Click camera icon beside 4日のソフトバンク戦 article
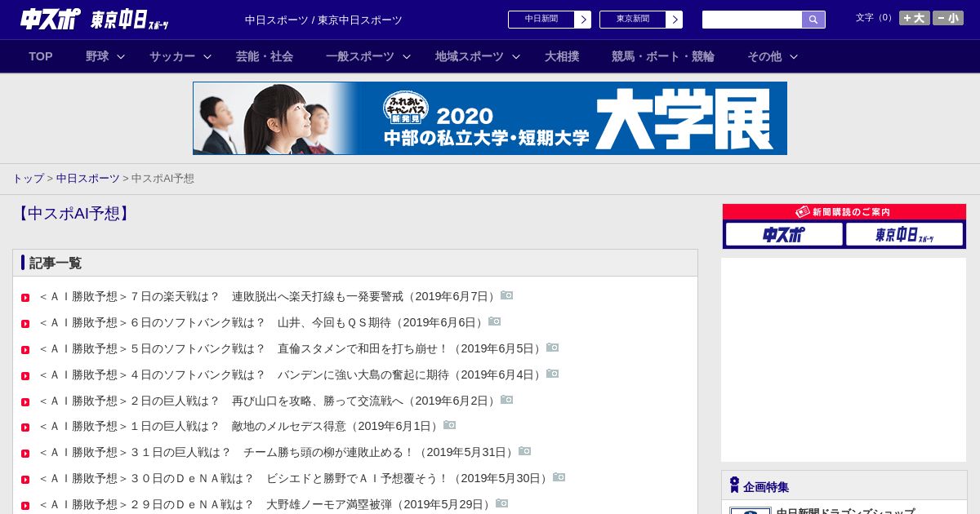 553,374
